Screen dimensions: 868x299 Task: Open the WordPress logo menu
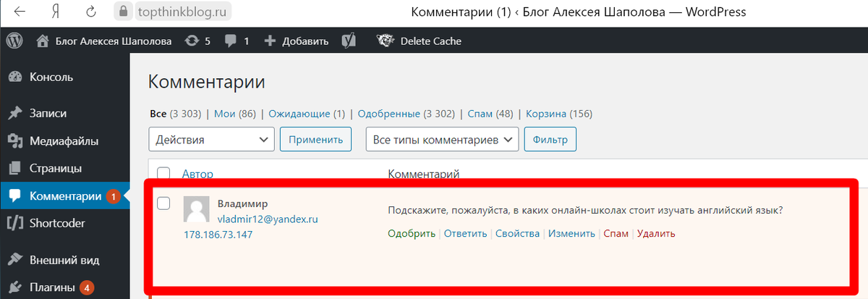click(14, 41)
